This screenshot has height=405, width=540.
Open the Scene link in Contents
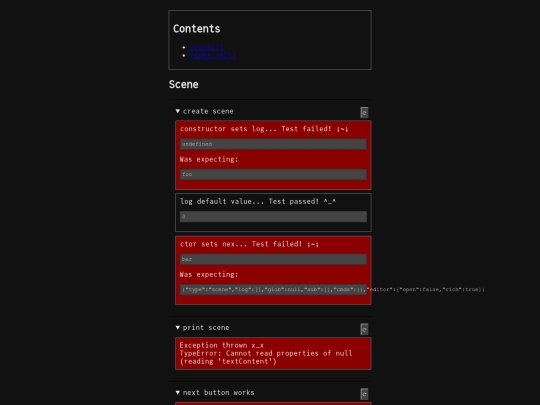207,47
